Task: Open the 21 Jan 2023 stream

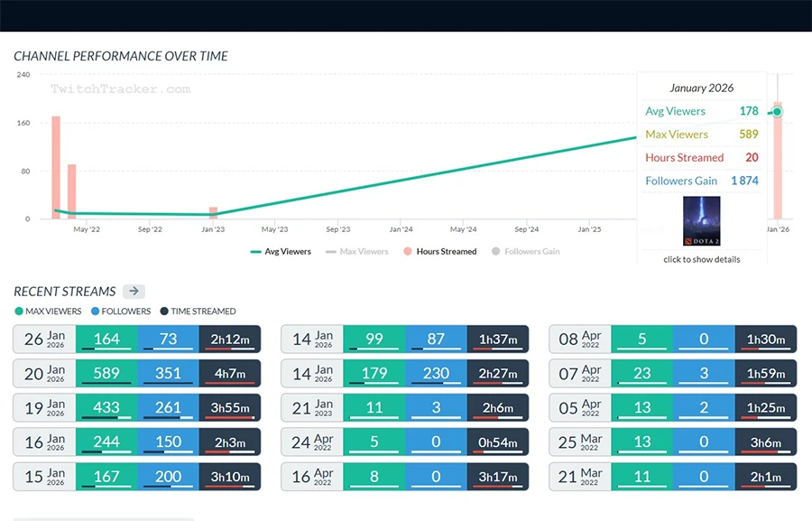Action: tap(312, 408)
